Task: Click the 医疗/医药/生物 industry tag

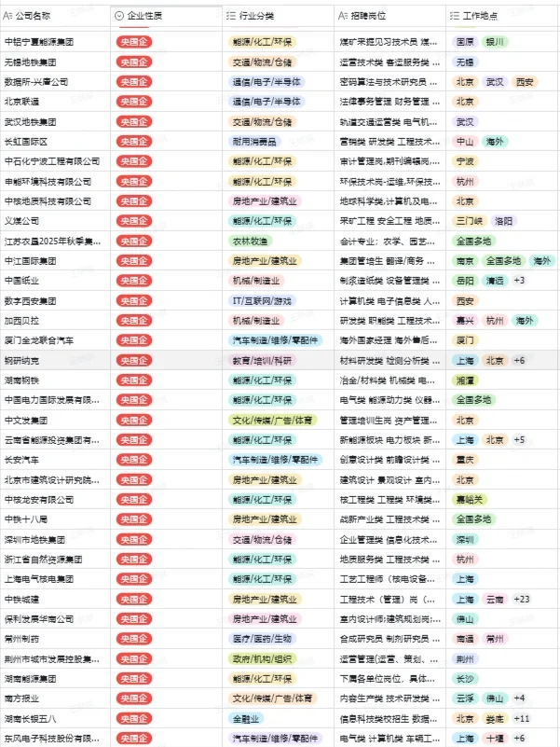Action: point(263,640)
